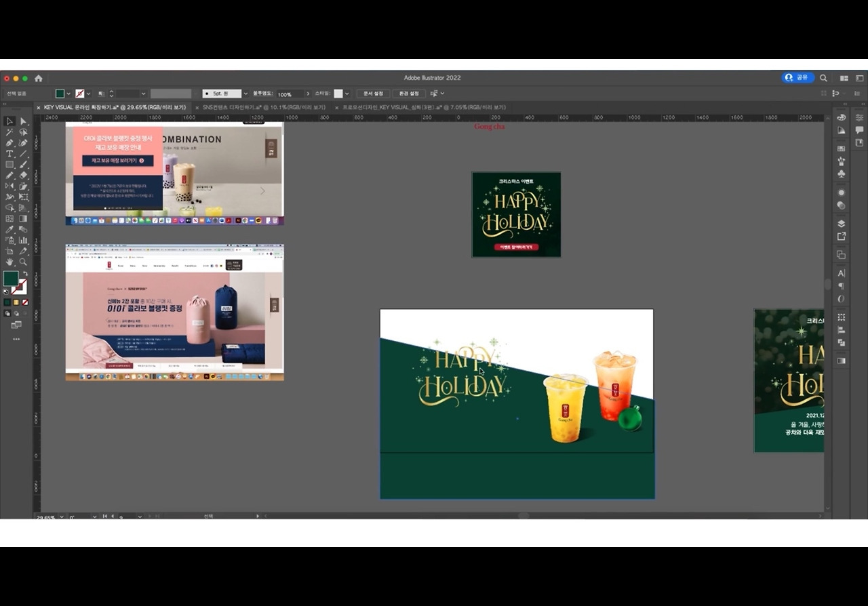Click the control bar fill swatch
Viewport: 868px width, 606px height.
pos(60,94)
